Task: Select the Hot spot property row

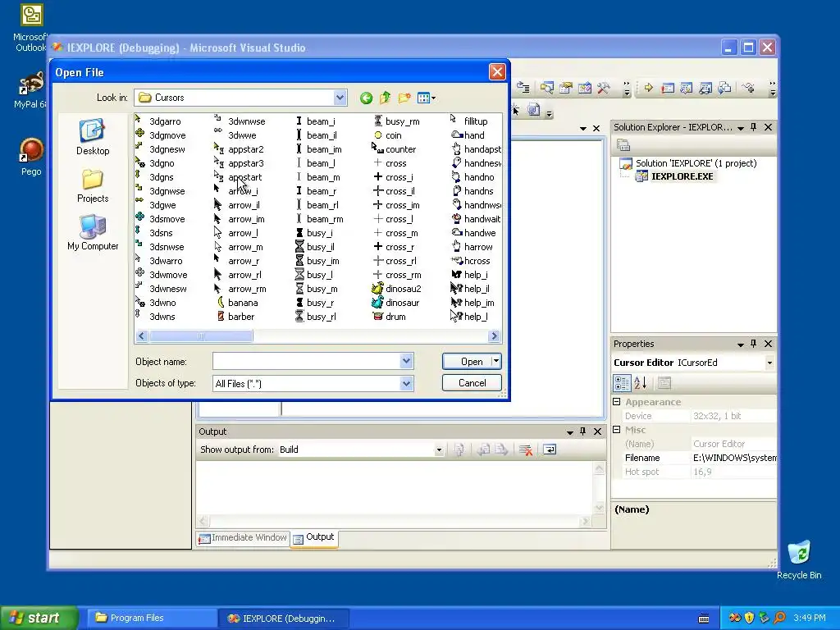Action: pos(694,472)
